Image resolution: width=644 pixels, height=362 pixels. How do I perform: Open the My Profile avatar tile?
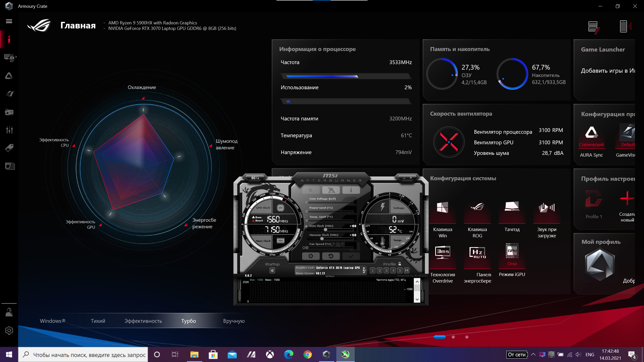(x=600, y=264)
